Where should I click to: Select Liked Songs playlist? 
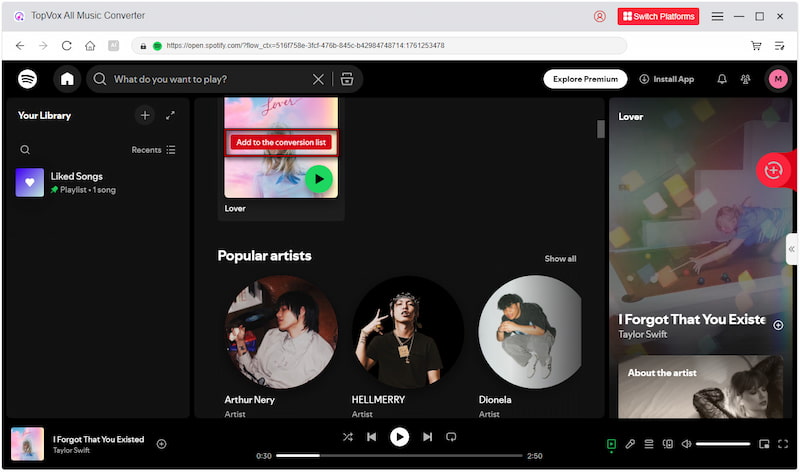[x=76, y=182]
